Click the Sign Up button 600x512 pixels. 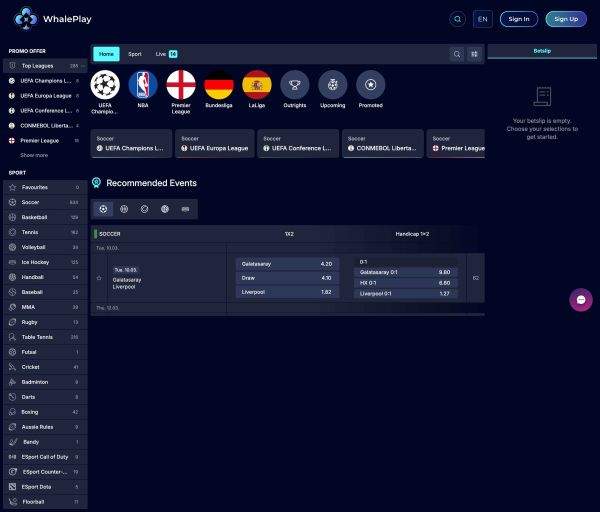(566, 19)
